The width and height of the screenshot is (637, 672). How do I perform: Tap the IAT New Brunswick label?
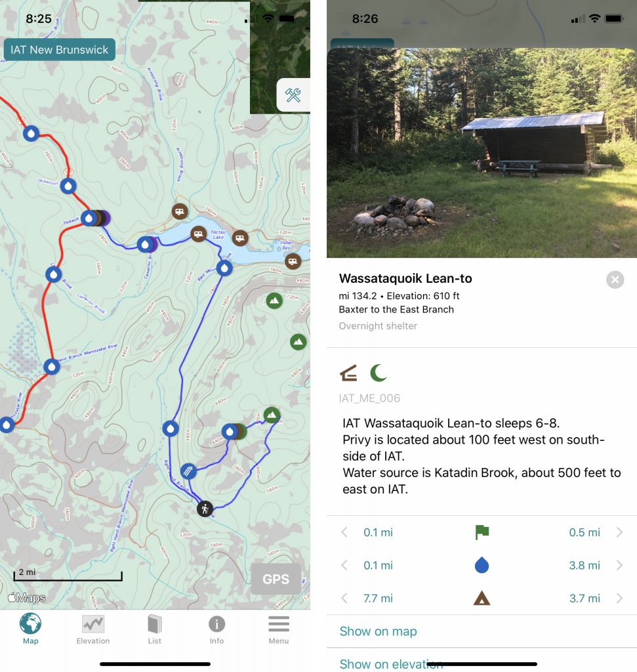(x=60, y=50)
